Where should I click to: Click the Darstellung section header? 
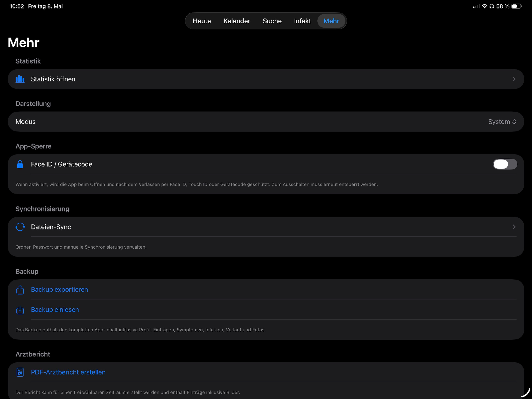pos(33,104)
